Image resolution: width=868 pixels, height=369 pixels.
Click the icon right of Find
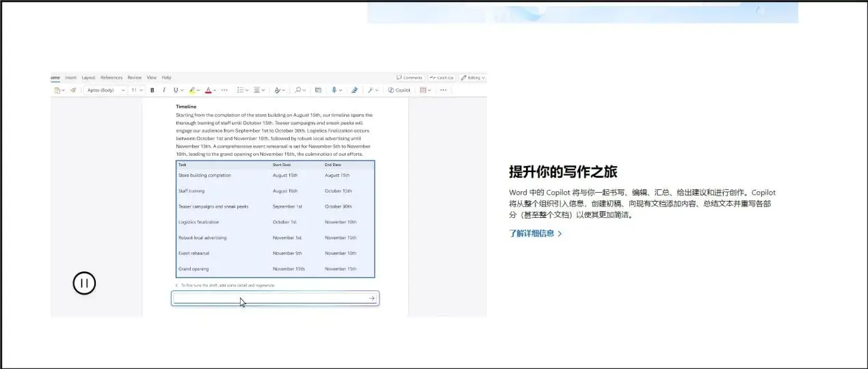[318, 90]
